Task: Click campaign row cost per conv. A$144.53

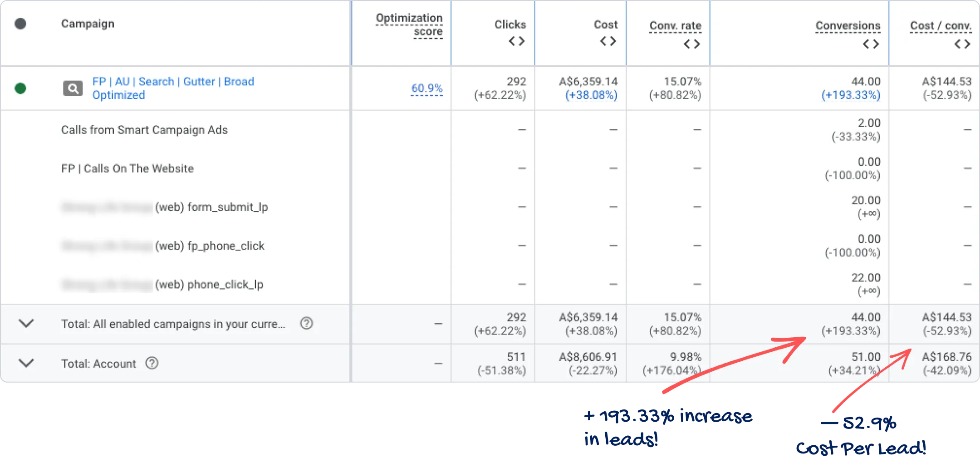Action: tap(947, 81)
